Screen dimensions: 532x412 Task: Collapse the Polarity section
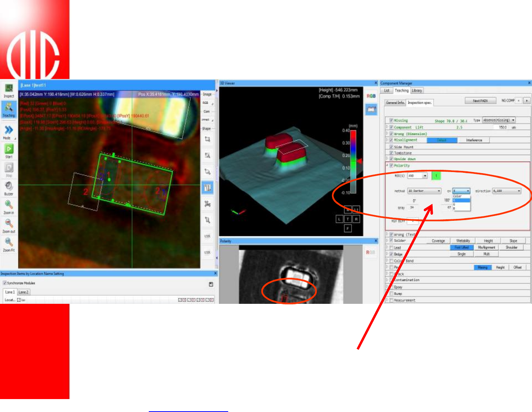[x=387, y=165]
